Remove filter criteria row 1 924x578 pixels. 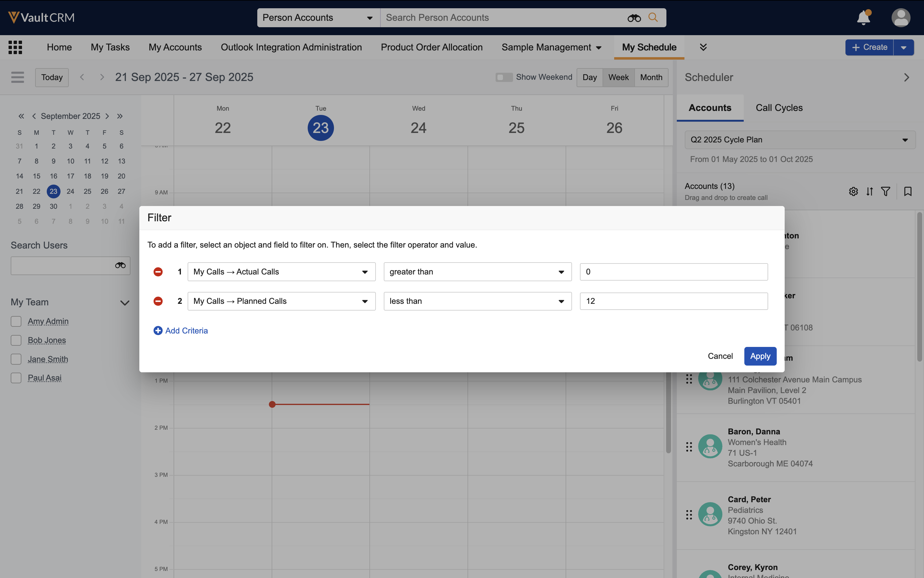pyautogui.click(x=158, y=272)
